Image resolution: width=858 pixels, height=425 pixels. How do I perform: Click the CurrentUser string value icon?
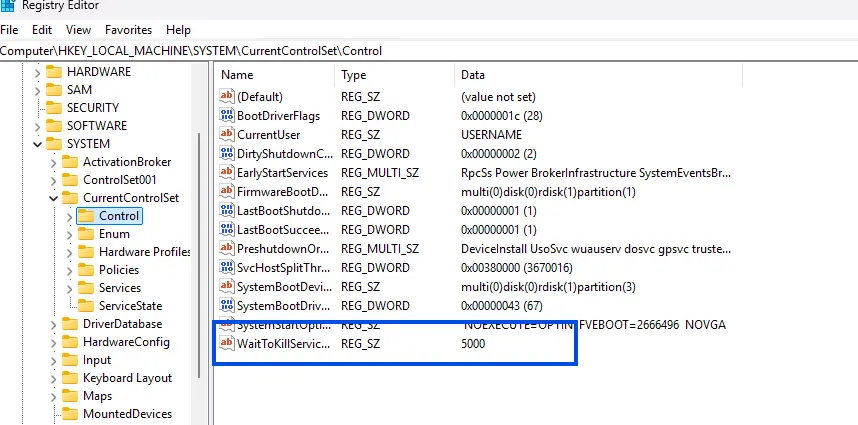(x=227, y=135)
